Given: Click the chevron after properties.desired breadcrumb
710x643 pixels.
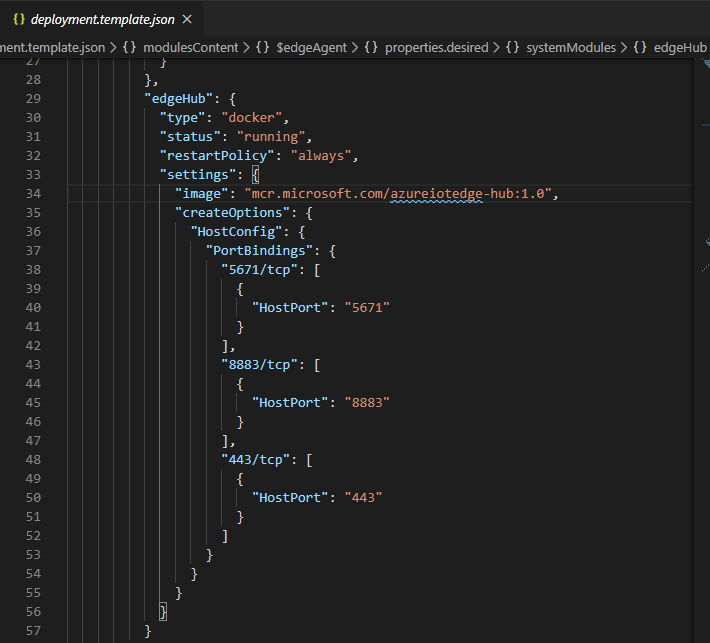Looking at the screenshot, I should 497,48.
